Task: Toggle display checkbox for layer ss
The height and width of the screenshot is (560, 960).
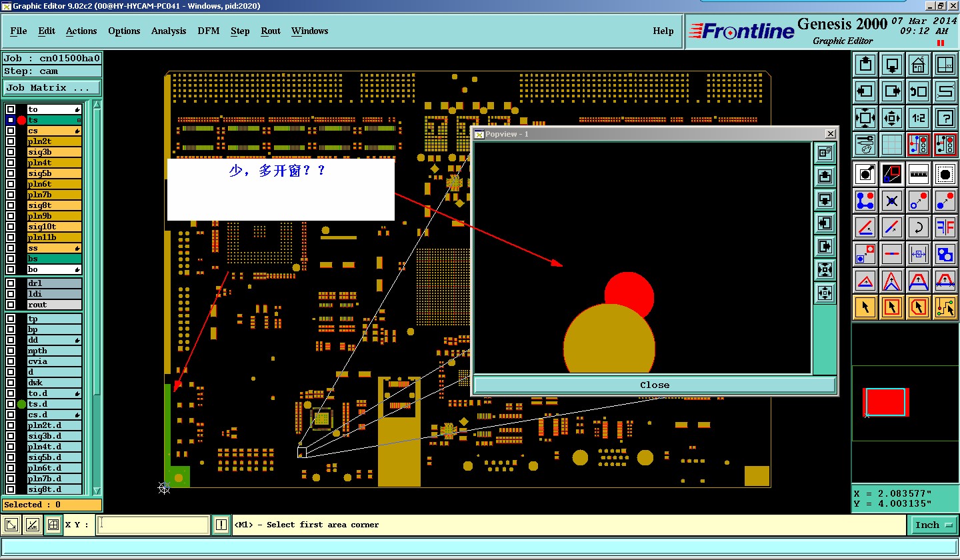Action: coord(11,248)
